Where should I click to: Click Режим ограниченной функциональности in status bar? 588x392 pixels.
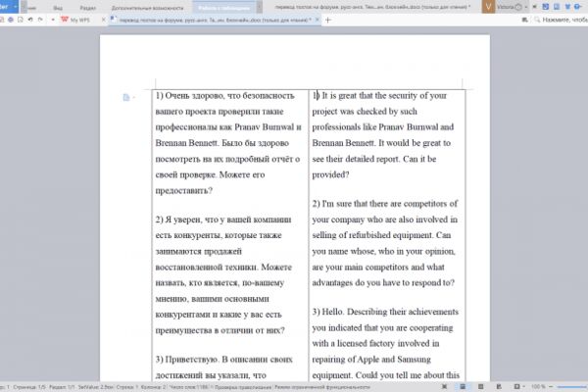click(x=322, y=387)
